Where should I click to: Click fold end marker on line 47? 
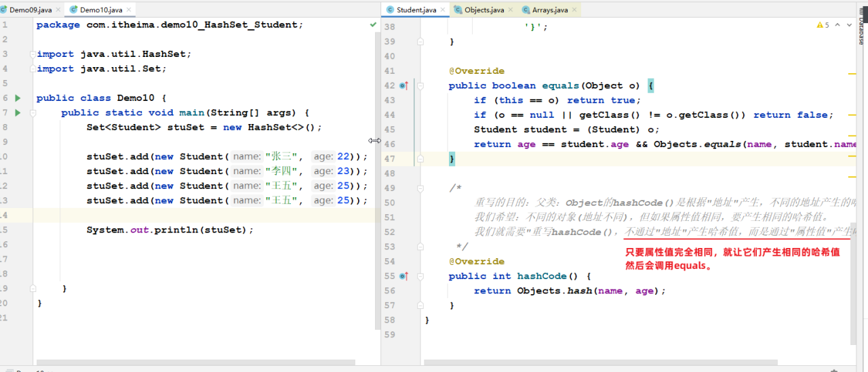coord(420,159)
